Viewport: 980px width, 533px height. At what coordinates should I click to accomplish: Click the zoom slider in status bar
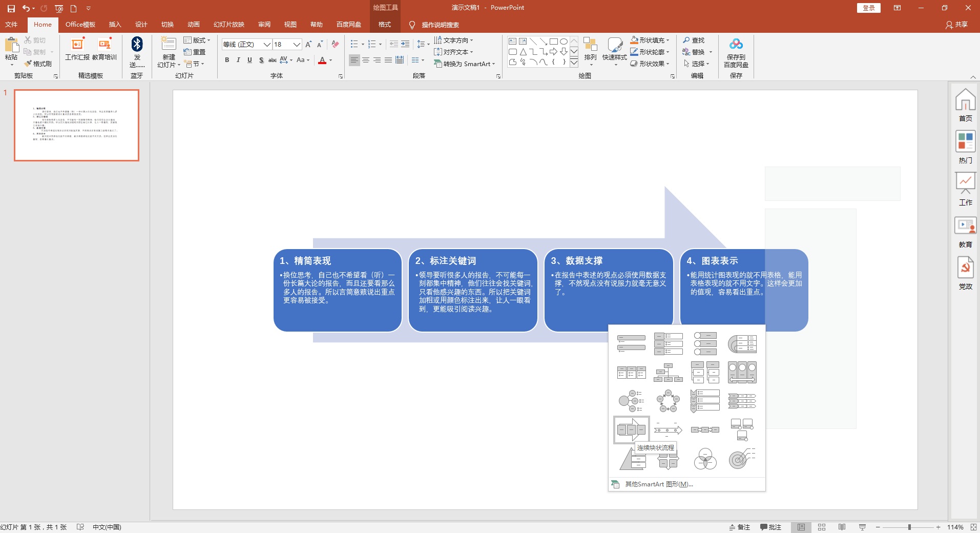(x=910, y=527)
